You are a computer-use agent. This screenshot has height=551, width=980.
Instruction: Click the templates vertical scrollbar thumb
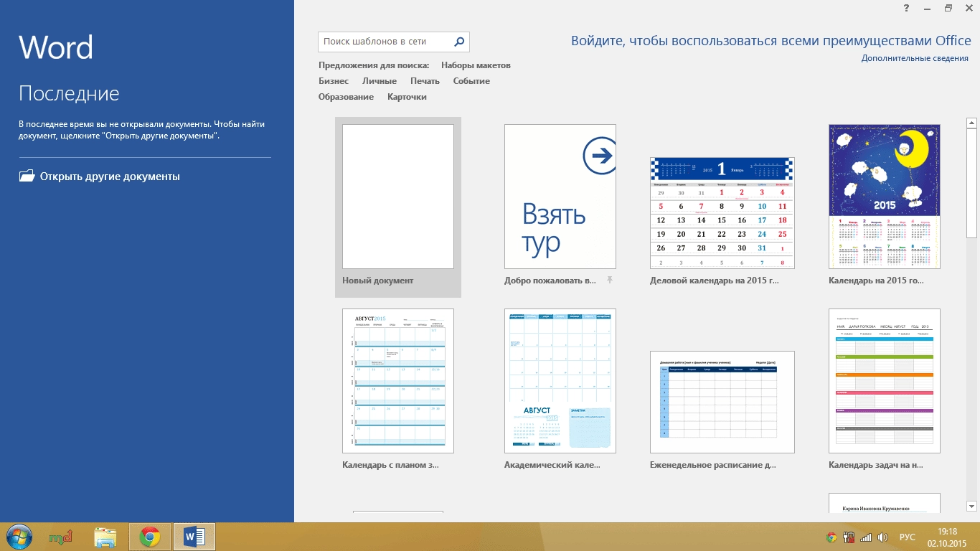click(x=972, y=183)
